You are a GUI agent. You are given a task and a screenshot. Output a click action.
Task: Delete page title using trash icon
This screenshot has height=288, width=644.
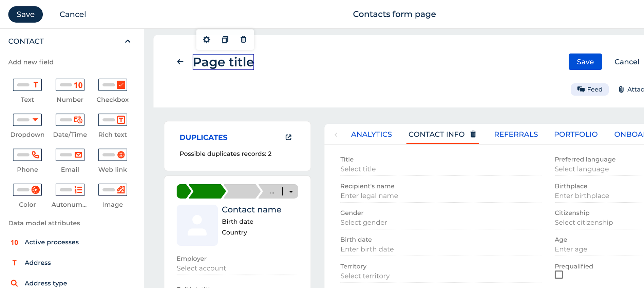click(243, 40)
